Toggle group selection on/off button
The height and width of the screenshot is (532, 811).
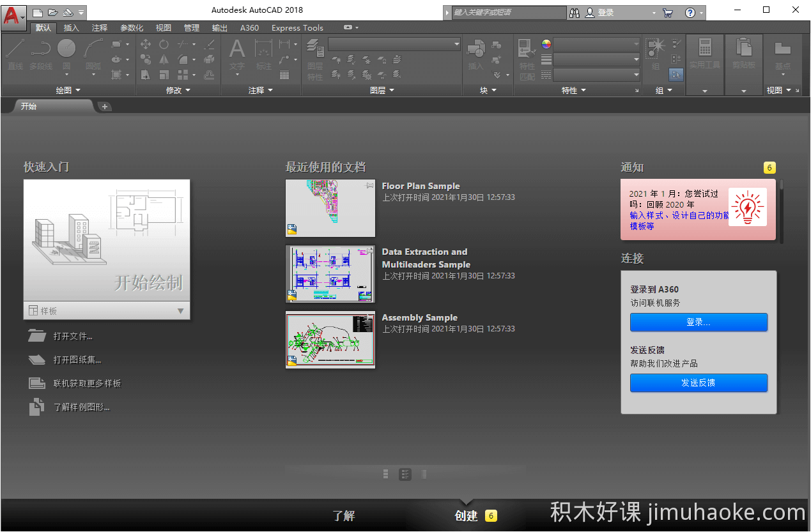[x=676, y=75]
